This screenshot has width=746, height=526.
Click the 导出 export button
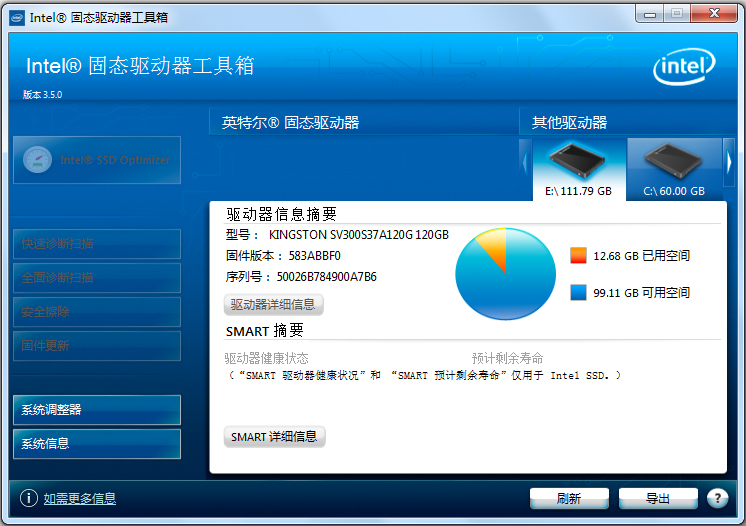click(x=658, y=498)
